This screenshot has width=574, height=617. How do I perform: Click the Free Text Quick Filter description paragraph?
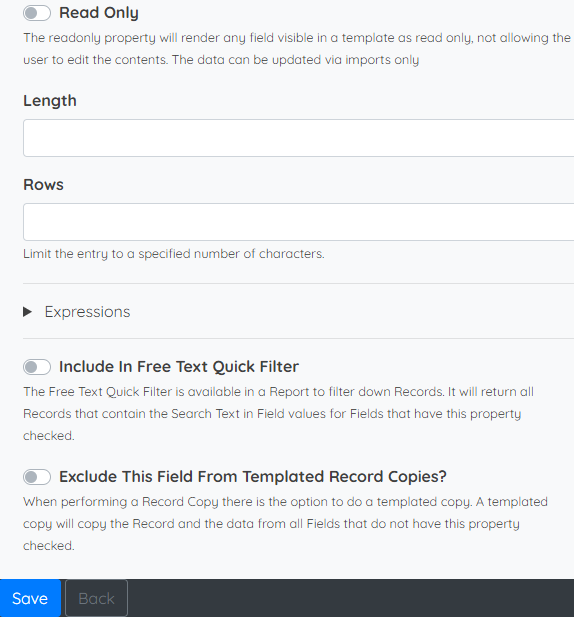tap(278, 414)
